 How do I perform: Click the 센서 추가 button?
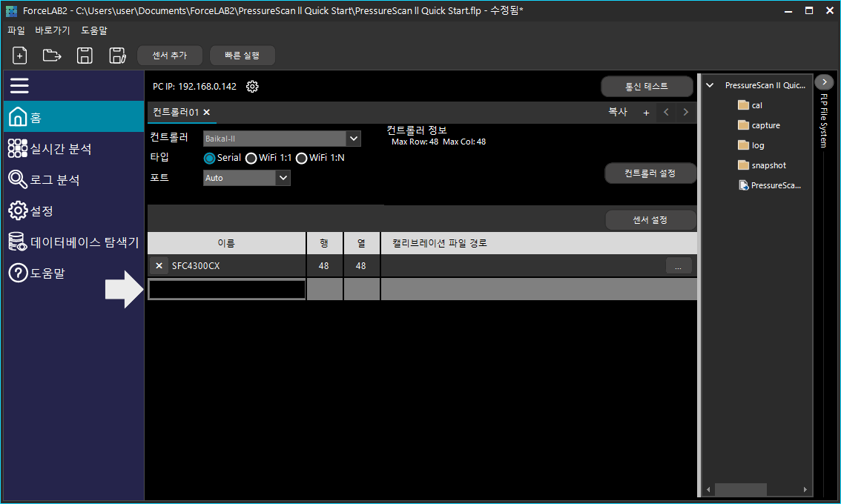pyautogui.click(x=170, y=56)
